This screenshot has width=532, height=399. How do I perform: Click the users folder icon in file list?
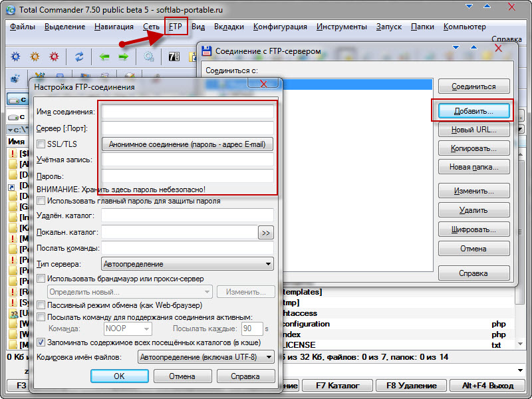point(13,313)
